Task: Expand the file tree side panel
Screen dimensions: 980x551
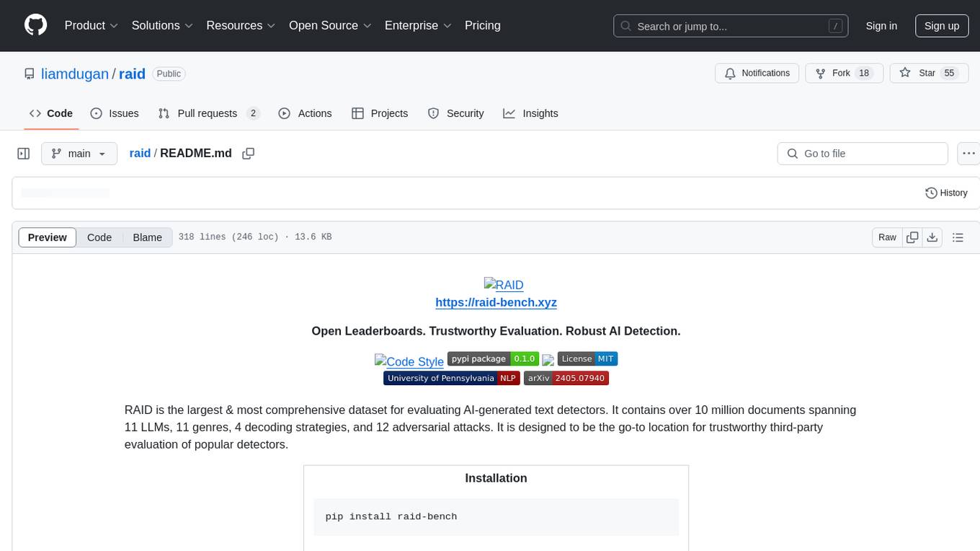Action: [x=24, y=154]
